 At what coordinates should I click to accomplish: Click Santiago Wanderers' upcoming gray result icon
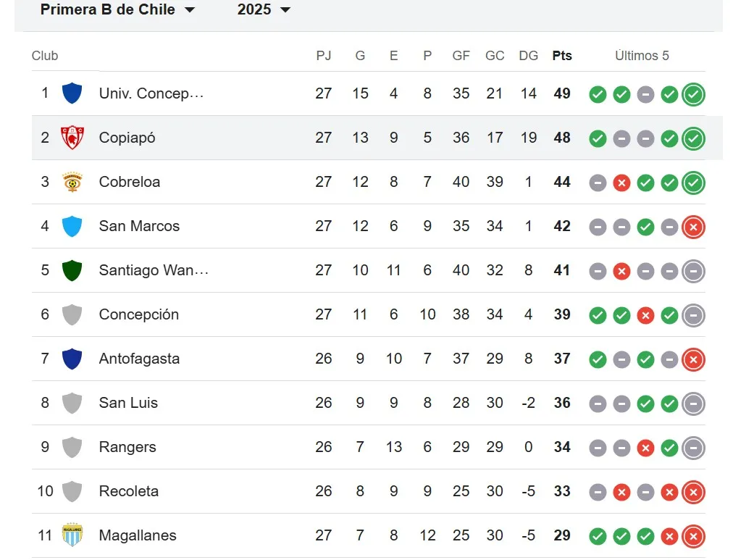pyautogui.click(x=693, y=271)
